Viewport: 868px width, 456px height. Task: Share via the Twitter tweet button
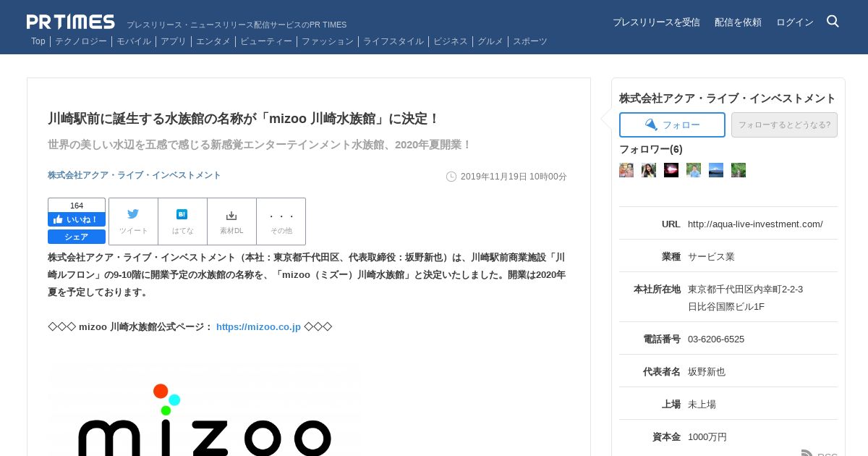click(133, 221)
